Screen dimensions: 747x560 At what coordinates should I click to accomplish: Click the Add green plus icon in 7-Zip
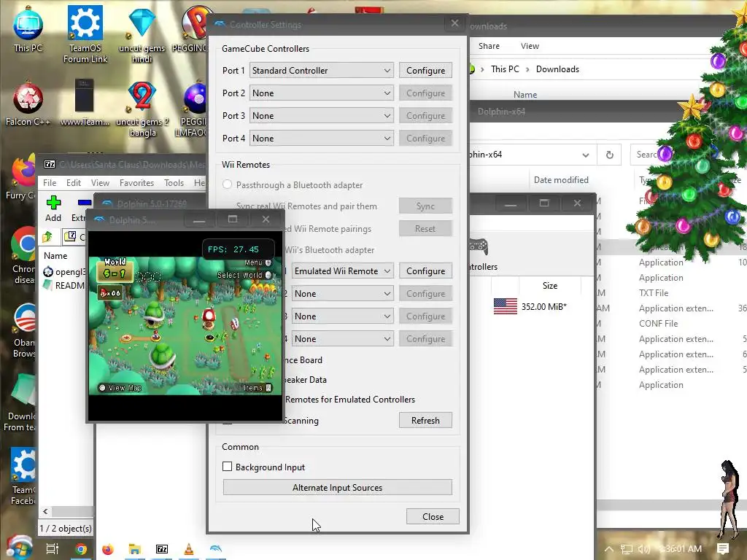tap(53, 203)
